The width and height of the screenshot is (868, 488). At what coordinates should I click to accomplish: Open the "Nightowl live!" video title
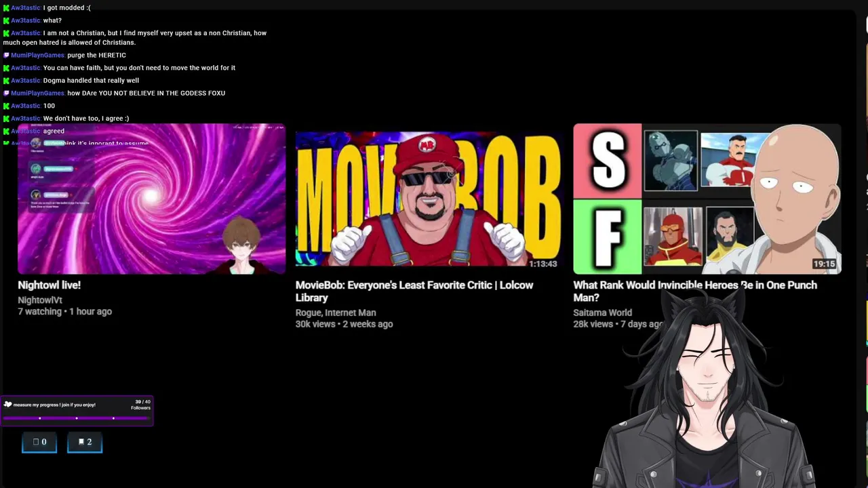(49, 285)
